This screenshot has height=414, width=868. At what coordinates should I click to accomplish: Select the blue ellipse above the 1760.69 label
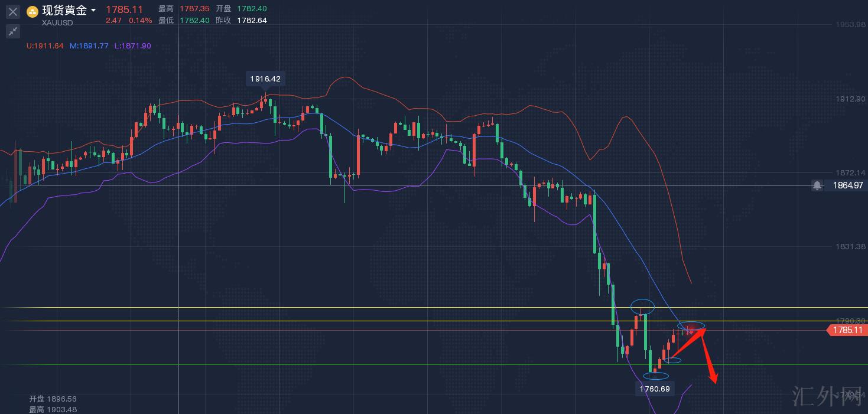pos(655,376)
